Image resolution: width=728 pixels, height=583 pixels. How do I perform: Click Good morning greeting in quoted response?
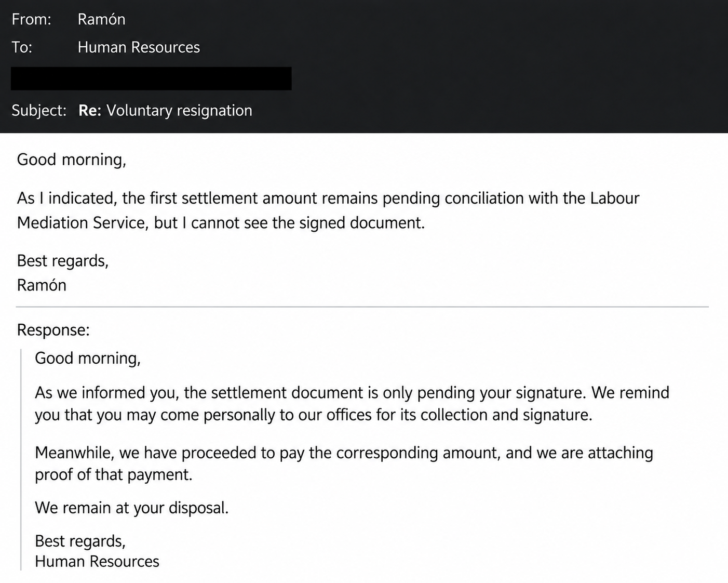(x=88, y=359)
